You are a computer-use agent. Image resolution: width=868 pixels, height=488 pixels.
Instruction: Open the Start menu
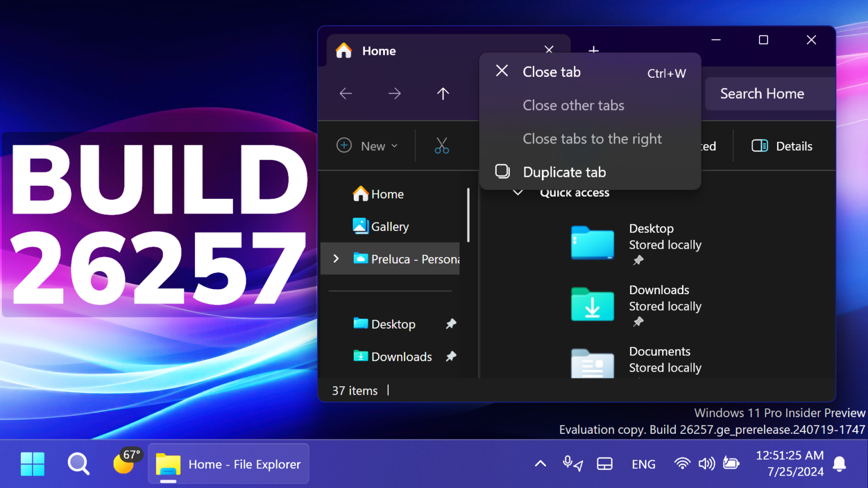coord(32,464)
